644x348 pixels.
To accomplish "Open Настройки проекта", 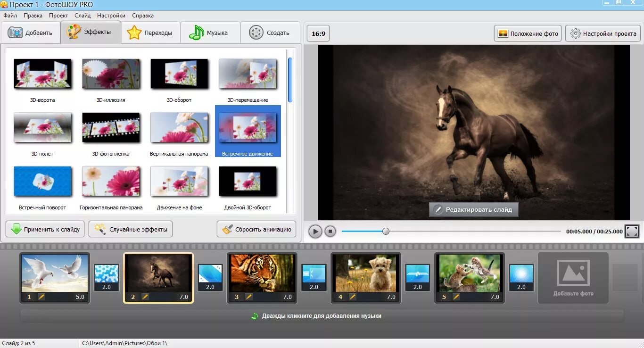I will tap(603, 33).
